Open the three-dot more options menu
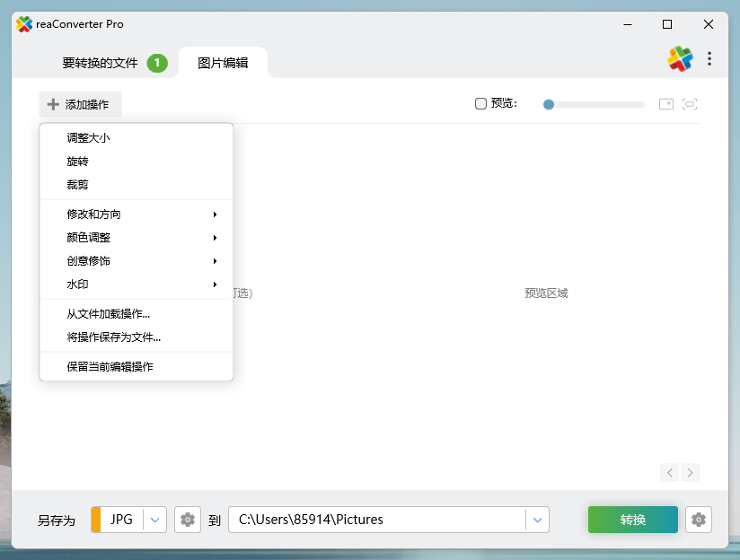Image resolution: width=740 pixels, height=560 pixels. 709,58
